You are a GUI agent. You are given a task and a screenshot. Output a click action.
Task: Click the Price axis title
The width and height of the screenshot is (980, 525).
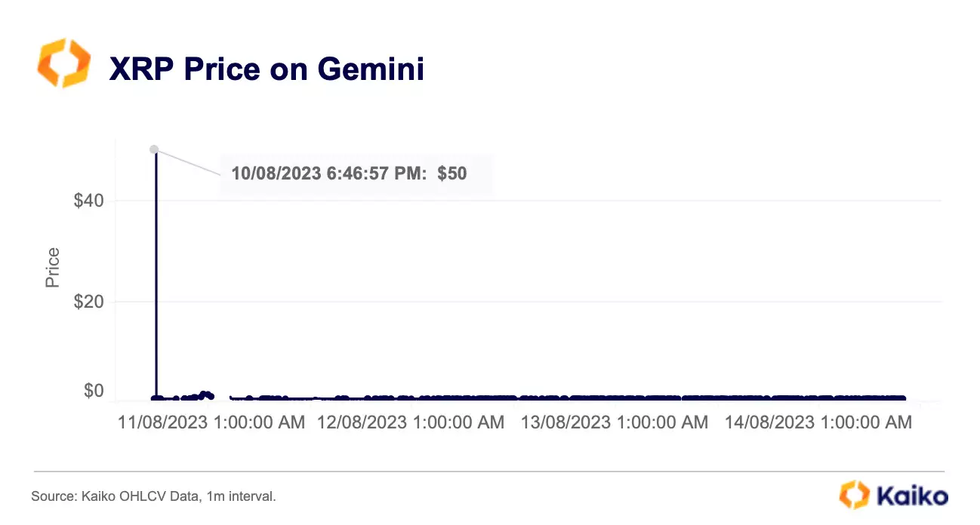[x=52, y=268]
